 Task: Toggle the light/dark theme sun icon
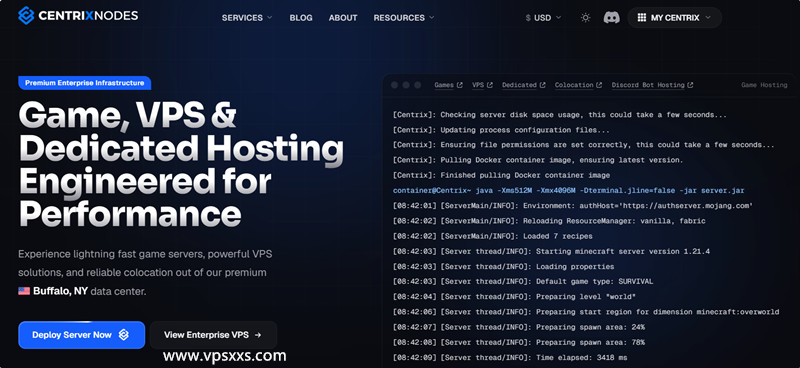point(585,17)
